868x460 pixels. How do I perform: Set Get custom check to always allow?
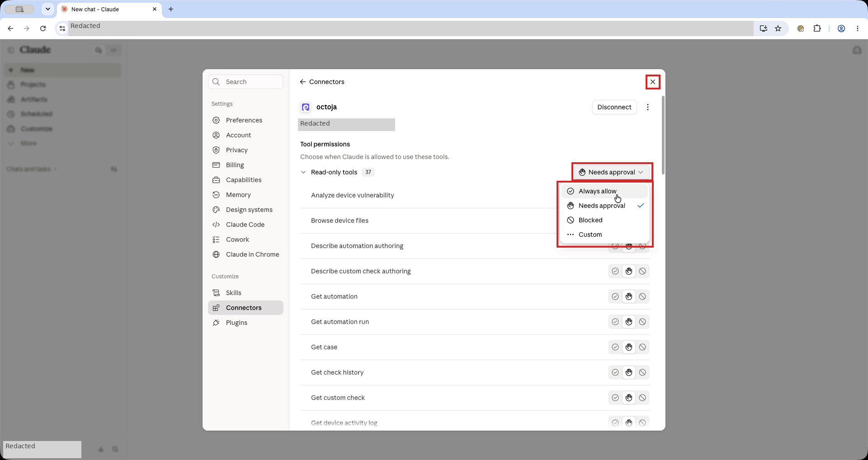tap(615, 398)
